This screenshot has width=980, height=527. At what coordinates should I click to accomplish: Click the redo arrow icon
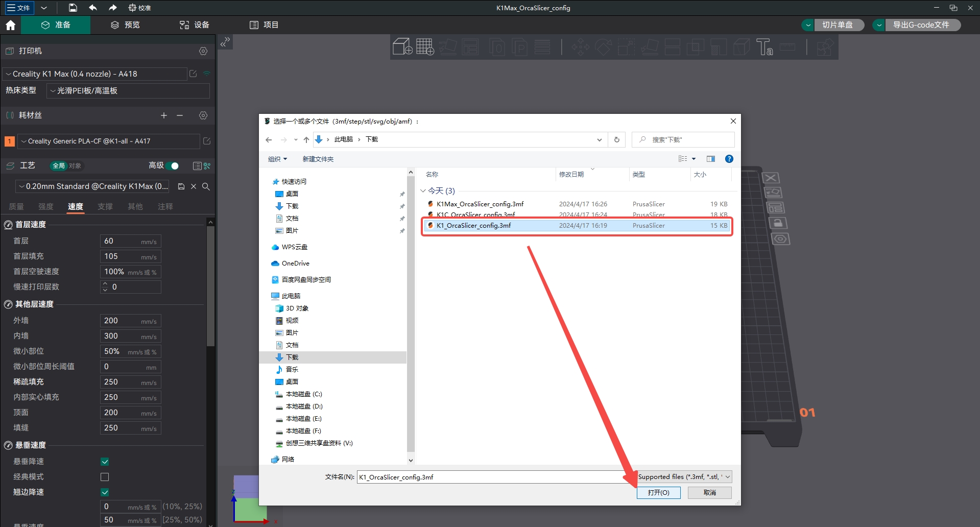pos(113,8)
